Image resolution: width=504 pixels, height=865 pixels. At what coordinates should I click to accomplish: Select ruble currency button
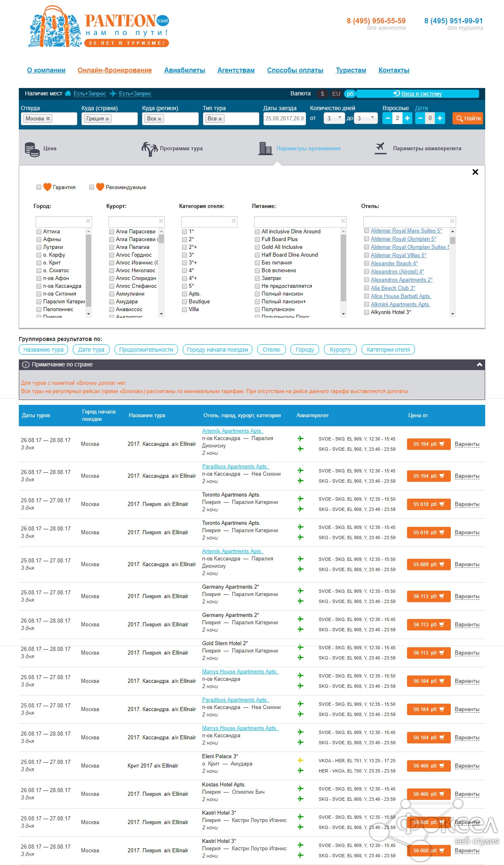tap(350, 94)
